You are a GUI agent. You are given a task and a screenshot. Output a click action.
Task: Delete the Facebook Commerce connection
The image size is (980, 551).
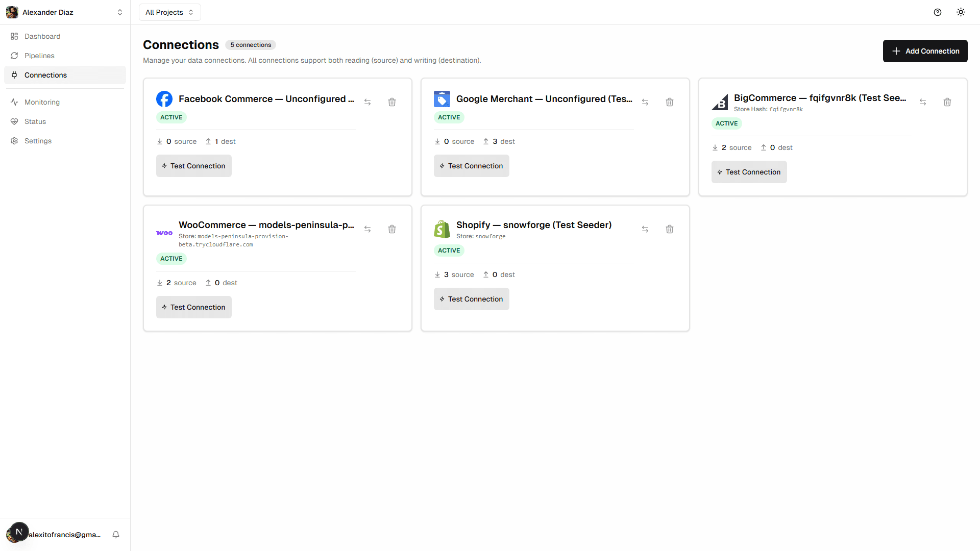pyautogui.click(x=392, y=102)
